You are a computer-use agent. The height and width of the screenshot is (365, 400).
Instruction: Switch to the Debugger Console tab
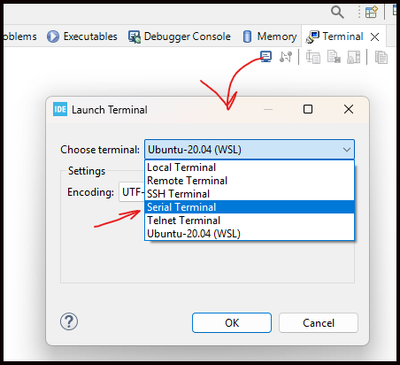179,36
